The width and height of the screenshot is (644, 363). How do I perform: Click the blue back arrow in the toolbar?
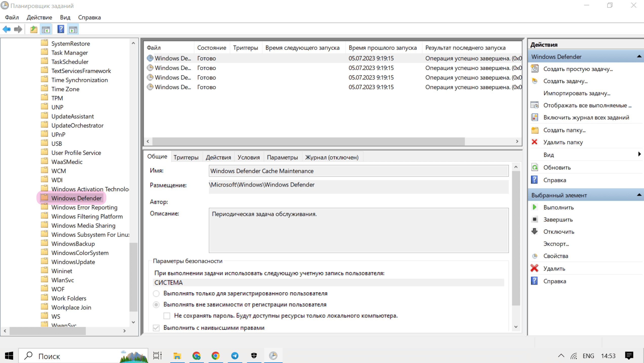[x=6, y=29]
